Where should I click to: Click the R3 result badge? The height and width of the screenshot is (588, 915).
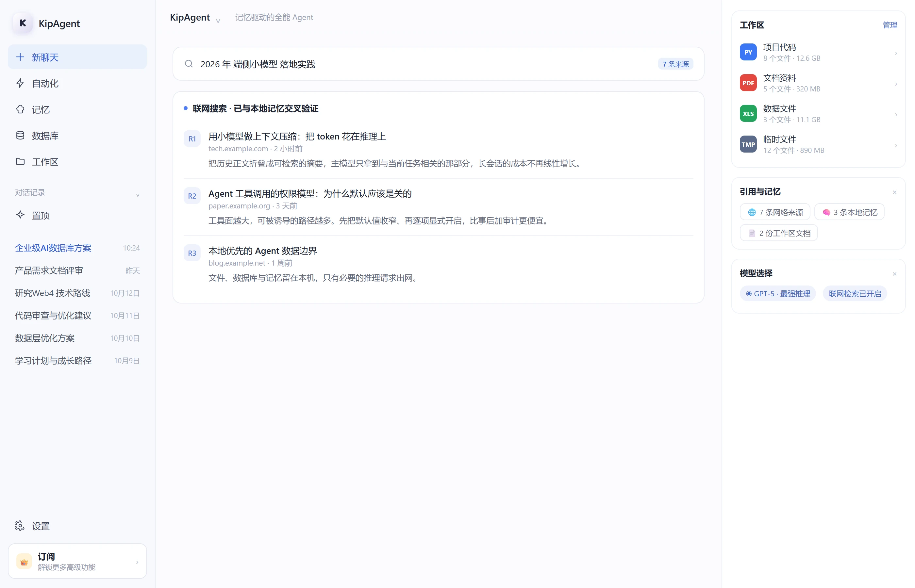click(192, 253)
